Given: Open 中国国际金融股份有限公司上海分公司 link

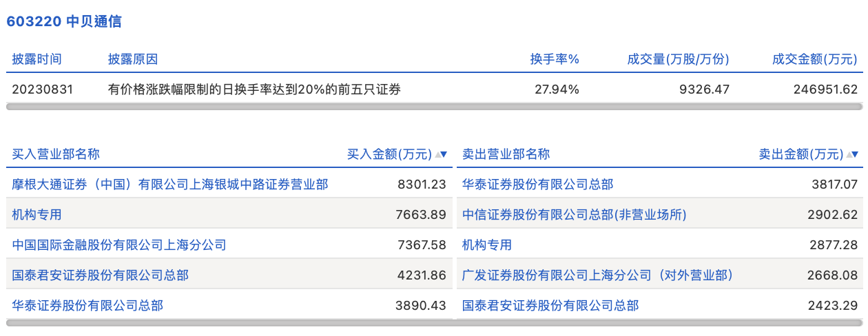Looking at the screenshot, I should click(119, 245).
